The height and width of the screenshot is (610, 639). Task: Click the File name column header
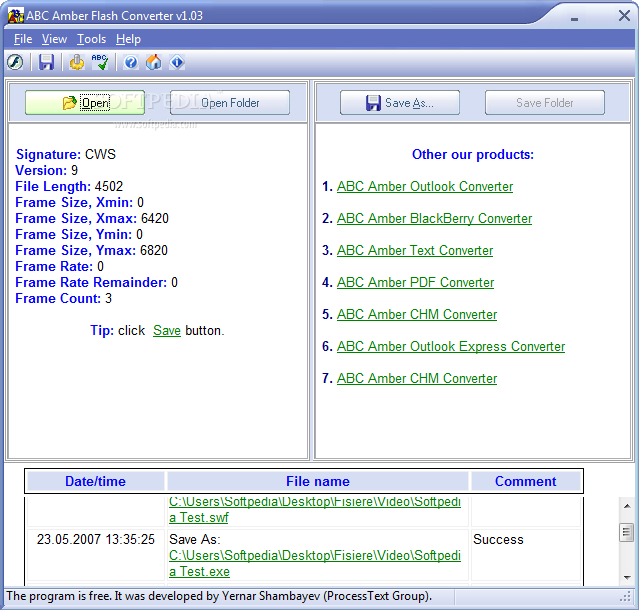(x=318, y=481)
